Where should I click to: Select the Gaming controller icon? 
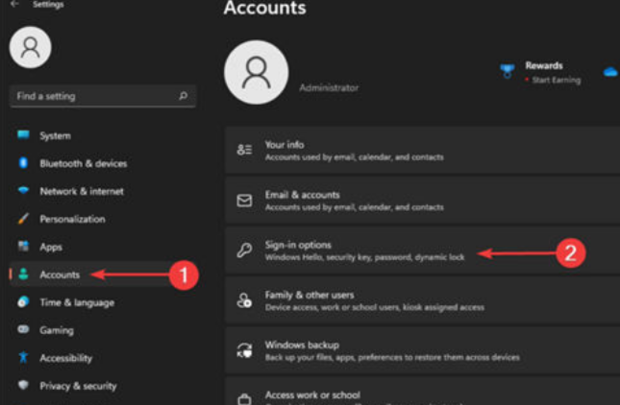[x=23, y=329]
